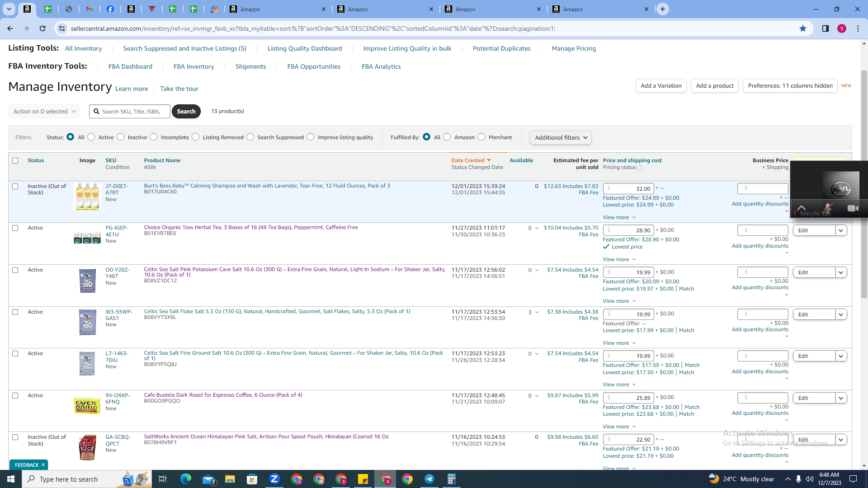Screen dimensions: 868x488
Task: Open a new browser tab
Action: 662,9
